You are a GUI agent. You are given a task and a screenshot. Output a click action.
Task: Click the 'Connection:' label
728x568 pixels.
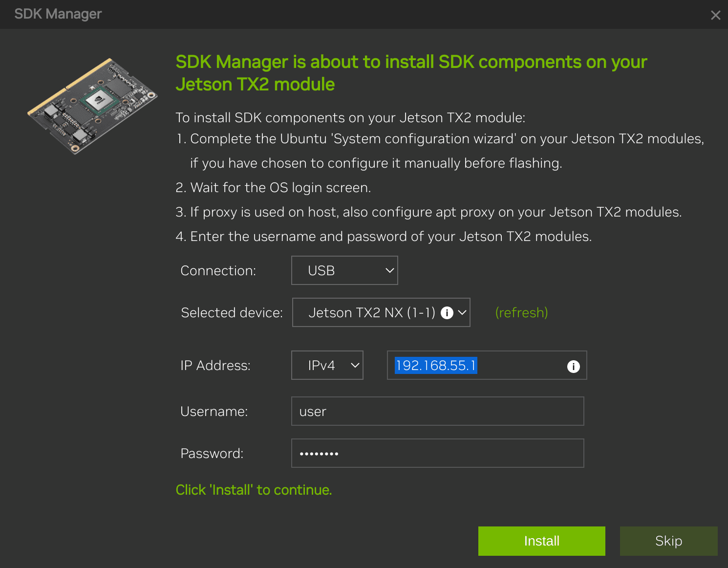point(218,270)
